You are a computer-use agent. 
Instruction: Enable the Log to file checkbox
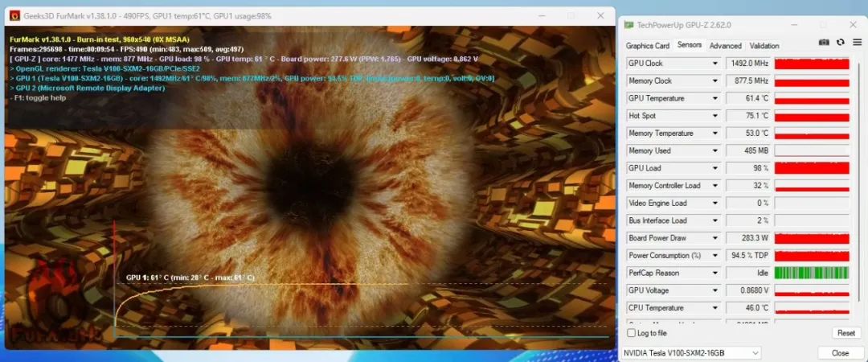coord(632,332)
